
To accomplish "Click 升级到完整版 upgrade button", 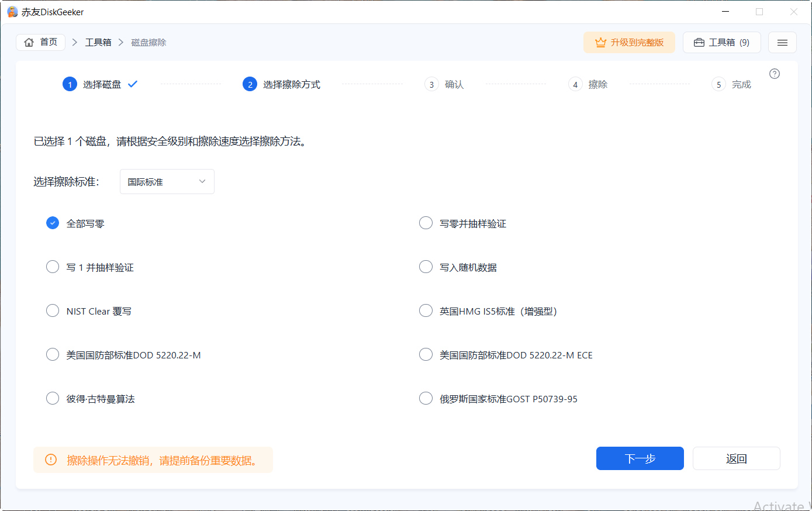I will [629, 43].
